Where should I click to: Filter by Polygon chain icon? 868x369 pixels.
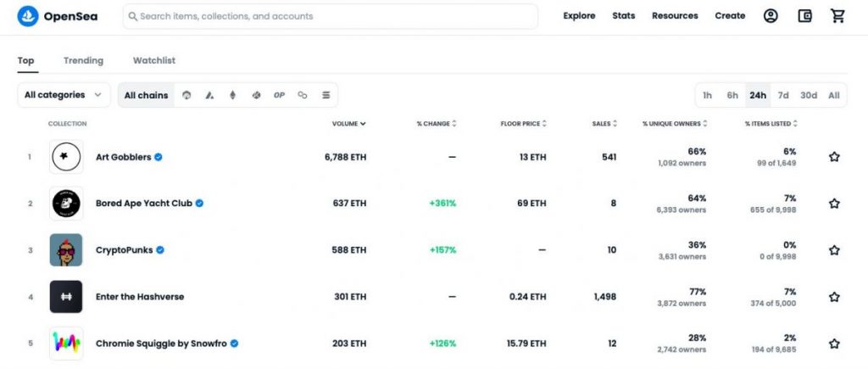pos(303,95)
